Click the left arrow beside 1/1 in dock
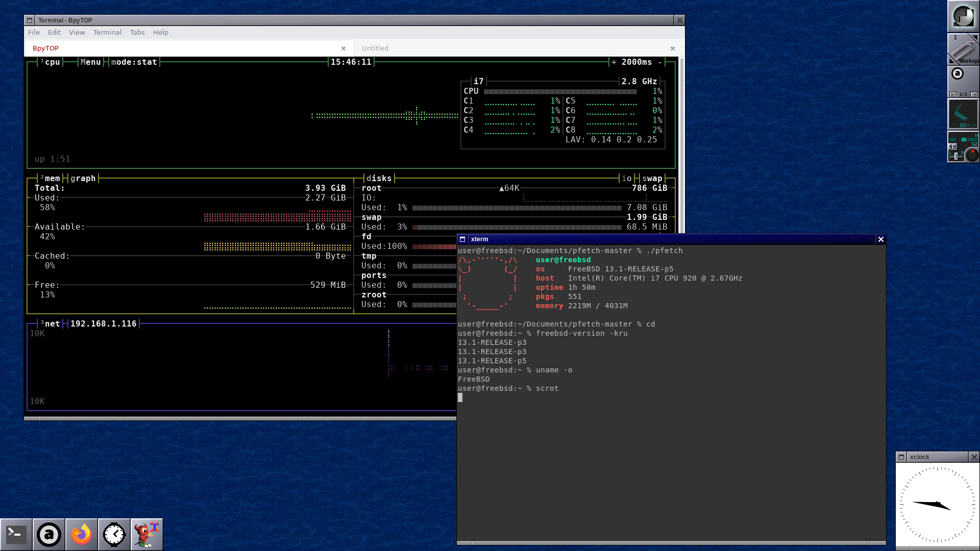 953,94
